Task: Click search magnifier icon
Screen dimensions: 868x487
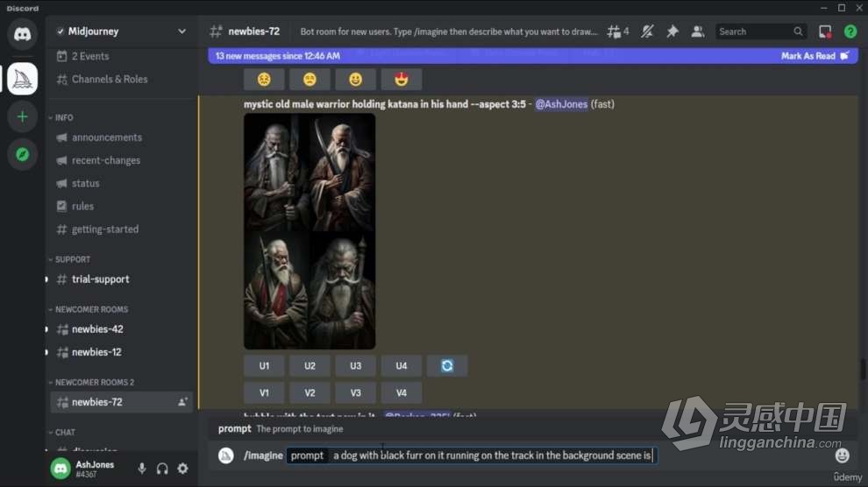Action: (798, 32)
